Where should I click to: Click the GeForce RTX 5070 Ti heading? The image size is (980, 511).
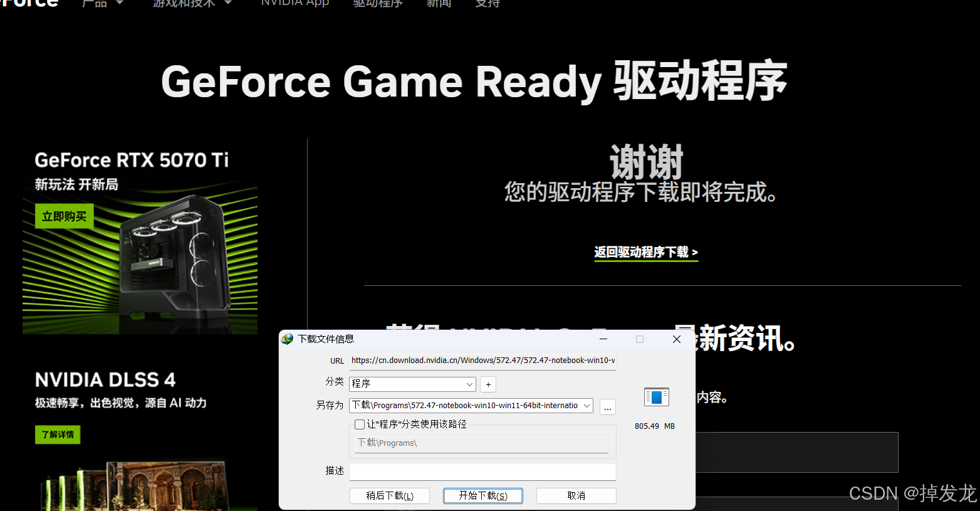(132, 160)
